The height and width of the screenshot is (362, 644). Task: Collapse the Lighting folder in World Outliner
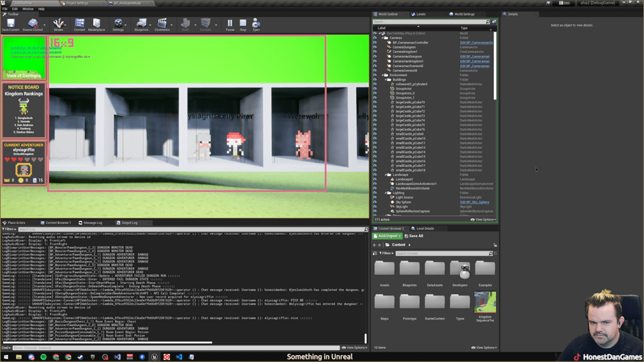pyautogui.click(x=386, y=193)
